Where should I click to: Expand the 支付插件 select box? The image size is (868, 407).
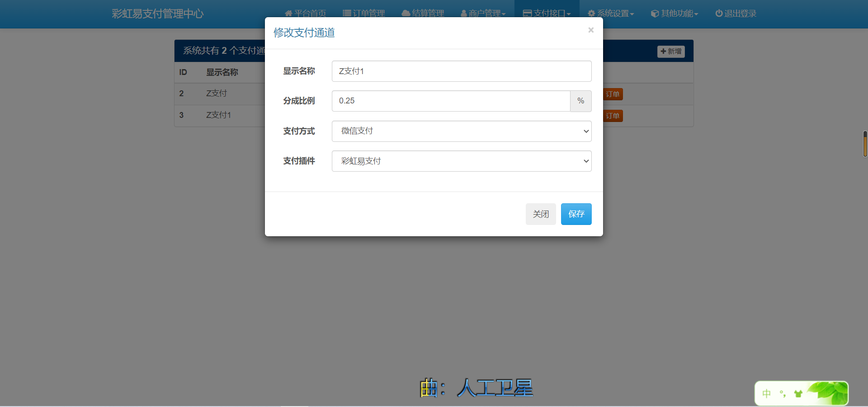point(461,161)
